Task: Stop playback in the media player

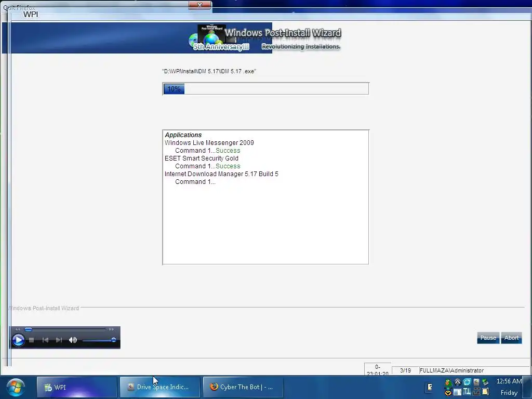Action: [32, 340]
